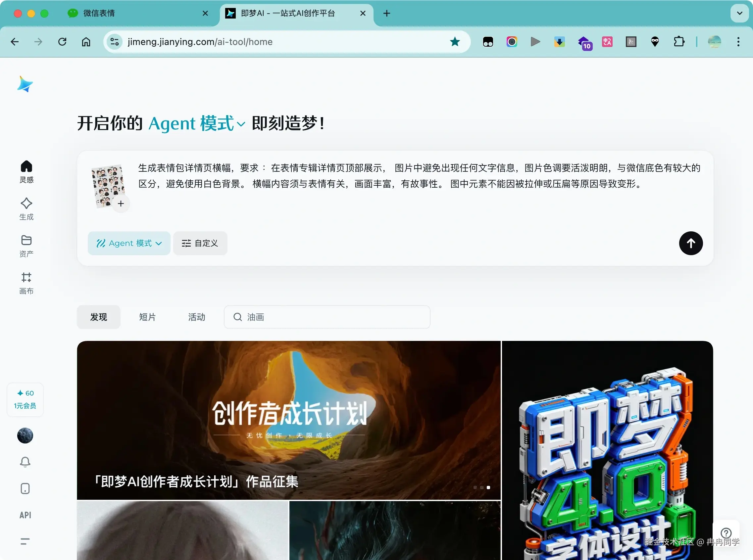The image size is (753, 560).
Task: Click the 1元会员 membership credits button
Action: coord(25,399)
